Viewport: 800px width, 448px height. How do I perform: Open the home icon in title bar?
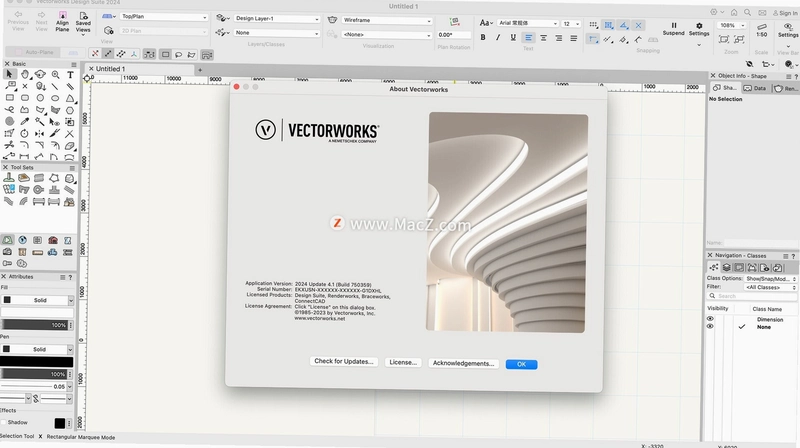point(734,13)
